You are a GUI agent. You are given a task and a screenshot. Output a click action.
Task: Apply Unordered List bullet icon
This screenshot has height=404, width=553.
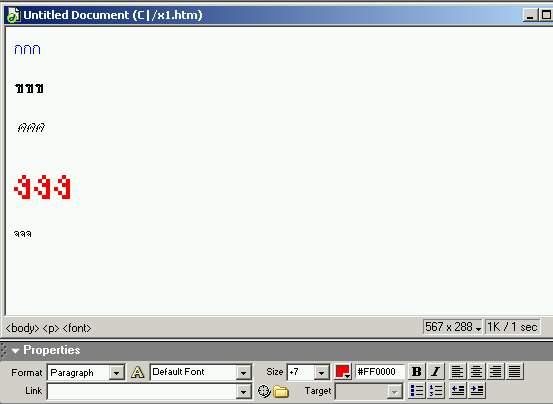[x=417, y=391]
